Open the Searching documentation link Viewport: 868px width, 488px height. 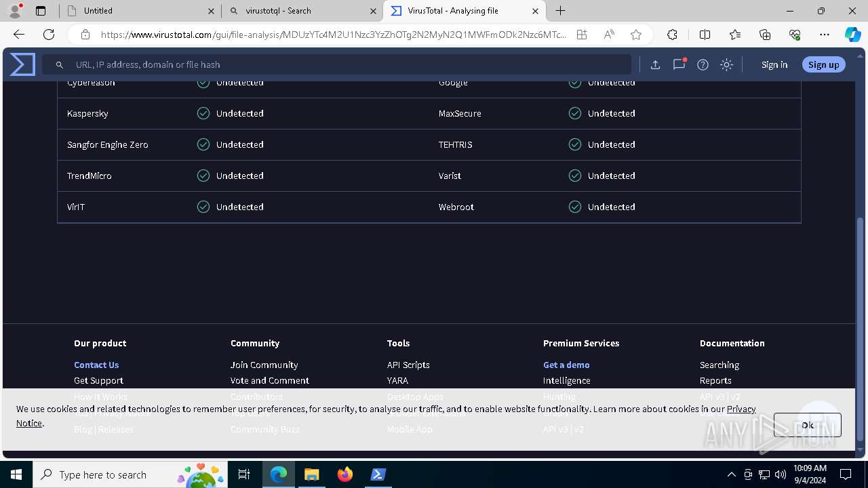pos(719,365)
